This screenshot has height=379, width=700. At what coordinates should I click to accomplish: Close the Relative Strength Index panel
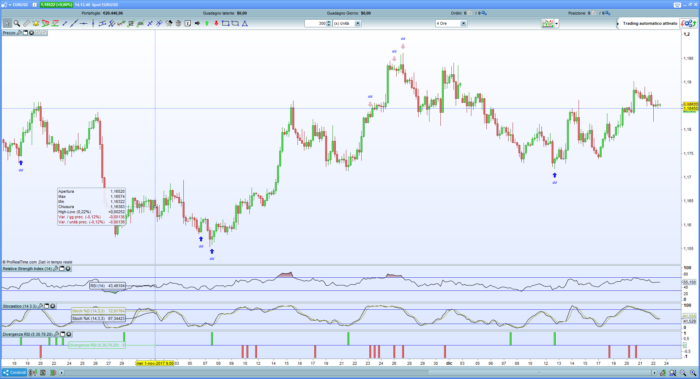[68, 269]
